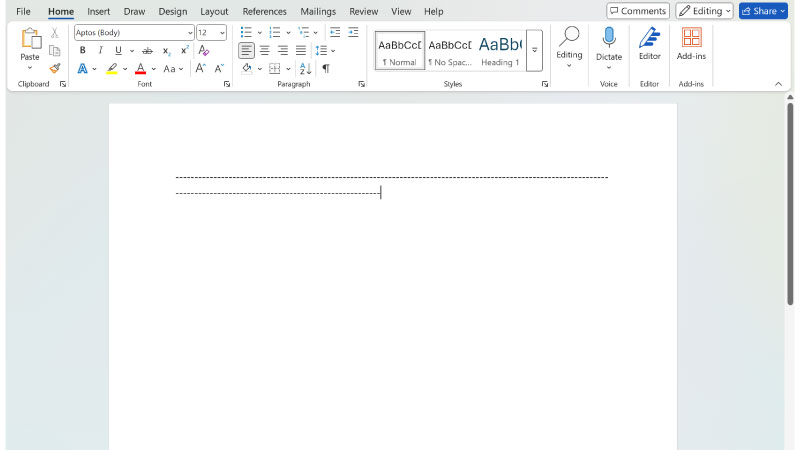The height and width of the screenshot is (450, 800).
Task: Switch to the Layout tab
Action: point(214,11)
